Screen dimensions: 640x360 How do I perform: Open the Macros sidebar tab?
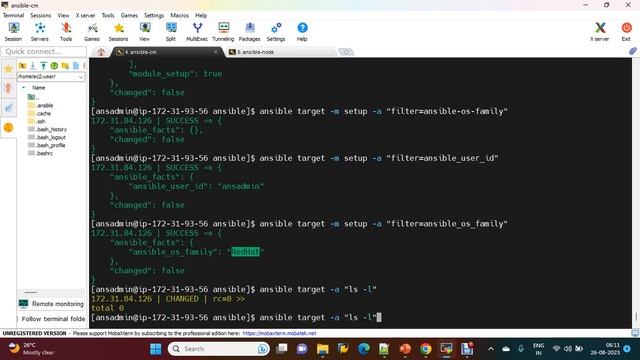[8, 108]
